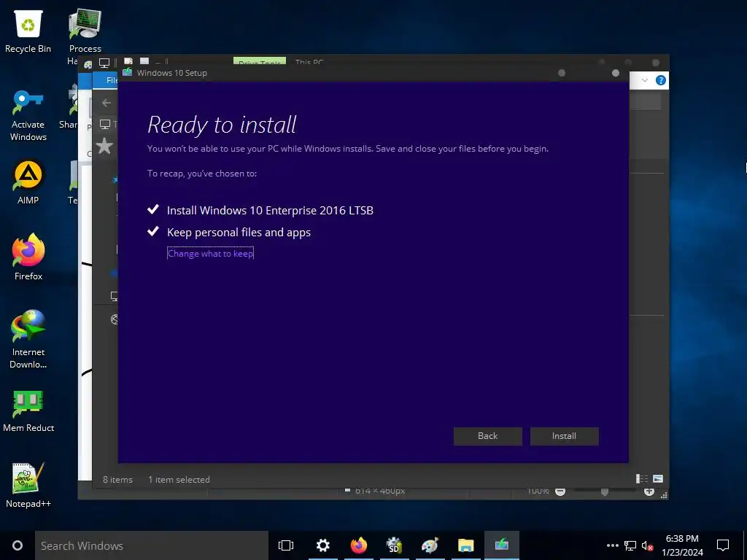This screenshot has height=560, width=747.
Task: Click Paint zoom in plus button
Action: point(649,491)
